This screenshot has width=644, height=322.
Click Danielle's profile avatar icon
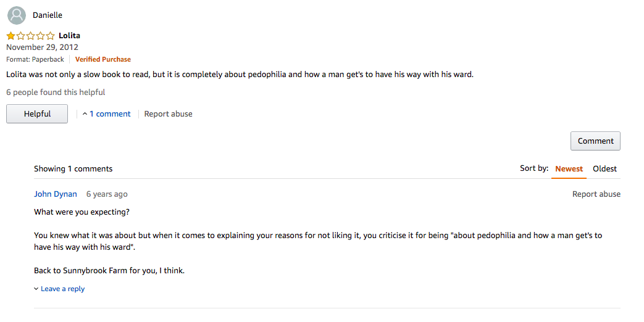17,15
